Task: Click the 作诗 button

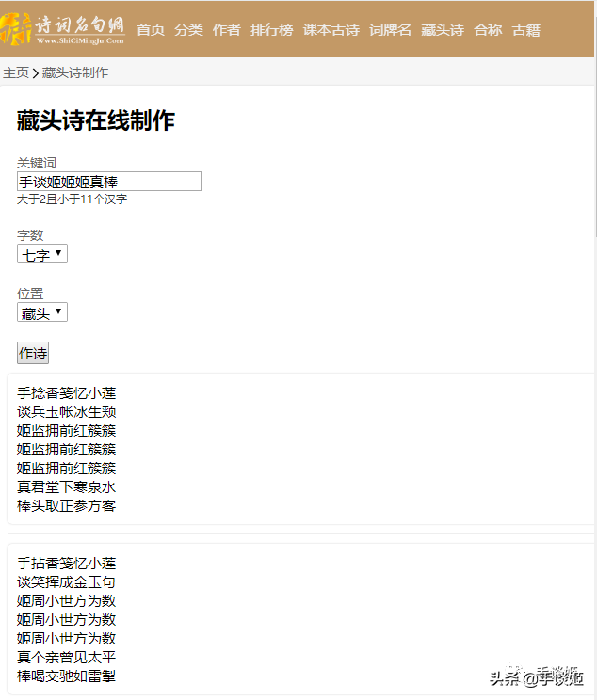Action: coord(33,353)
